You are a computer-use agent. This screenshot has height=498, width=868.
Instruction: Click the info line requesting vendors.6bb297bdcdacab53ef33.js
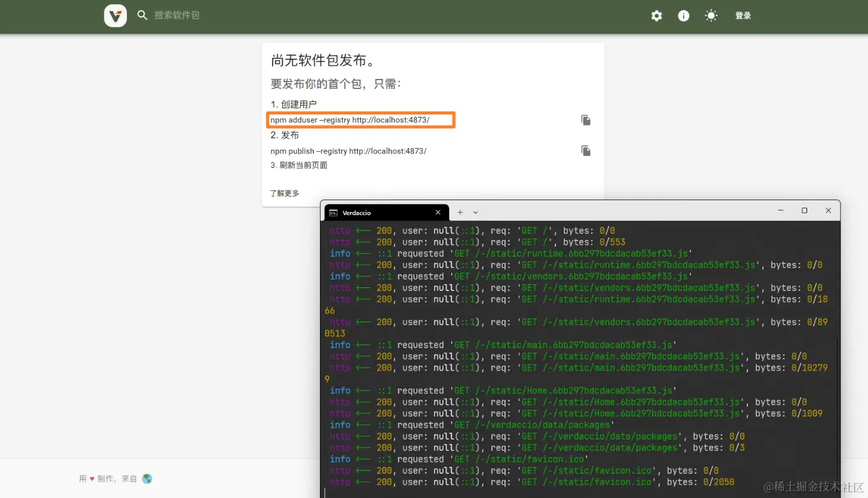point(511,277)
